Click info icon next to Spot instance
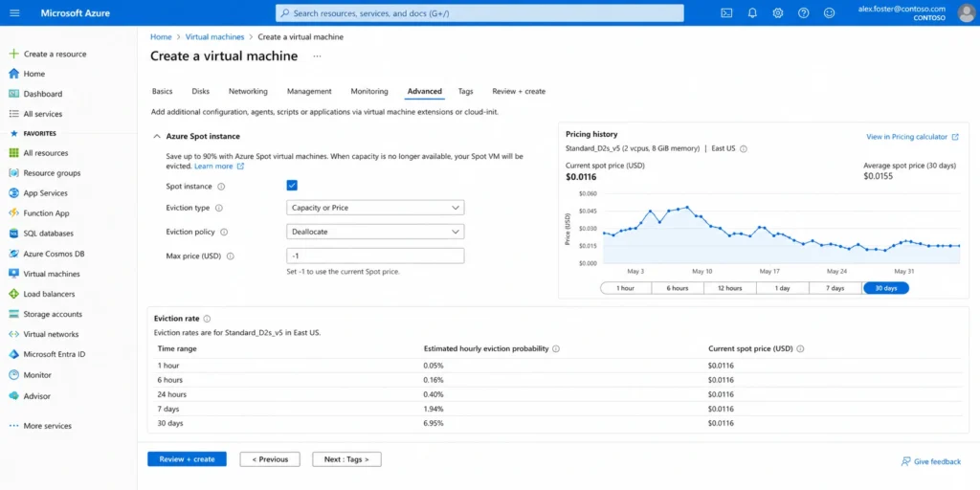 [x=221, y=187]
